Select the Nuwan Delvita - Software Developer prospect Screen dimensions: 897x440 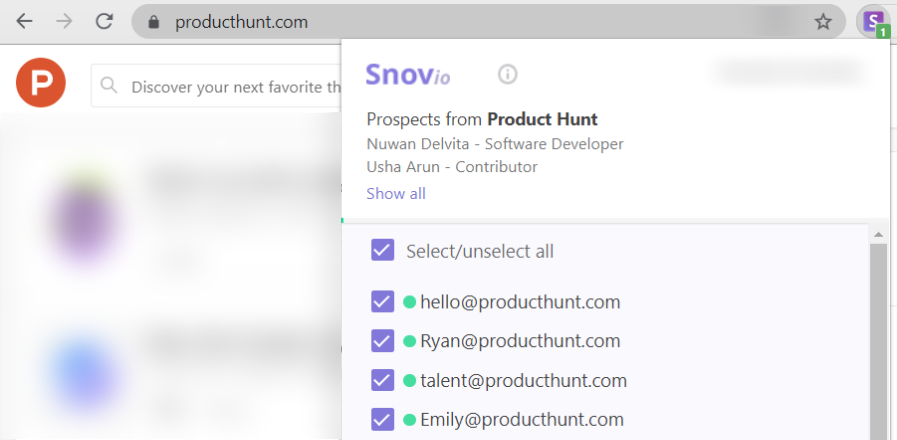(495, 144)
